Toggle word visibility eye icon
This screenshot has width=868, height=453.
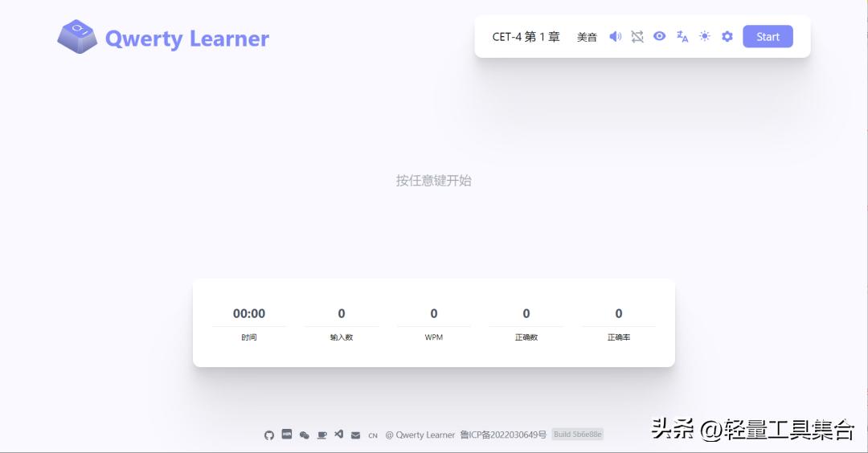click(659, 36)
